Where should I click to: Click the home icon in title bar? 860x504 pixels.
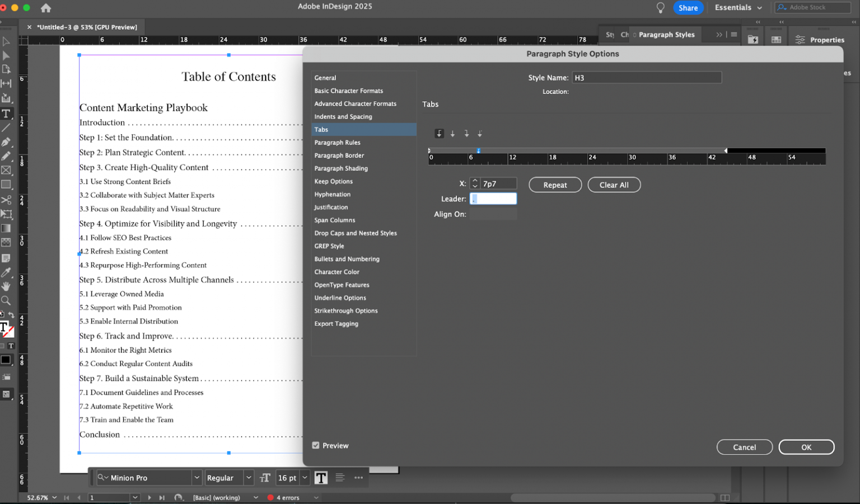(46, 8)
